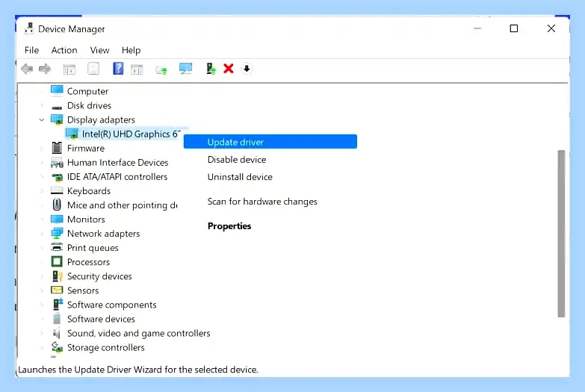This screenshot has width=585, height=392.
Task: Open the Action menu
Action: coord(64,50)
